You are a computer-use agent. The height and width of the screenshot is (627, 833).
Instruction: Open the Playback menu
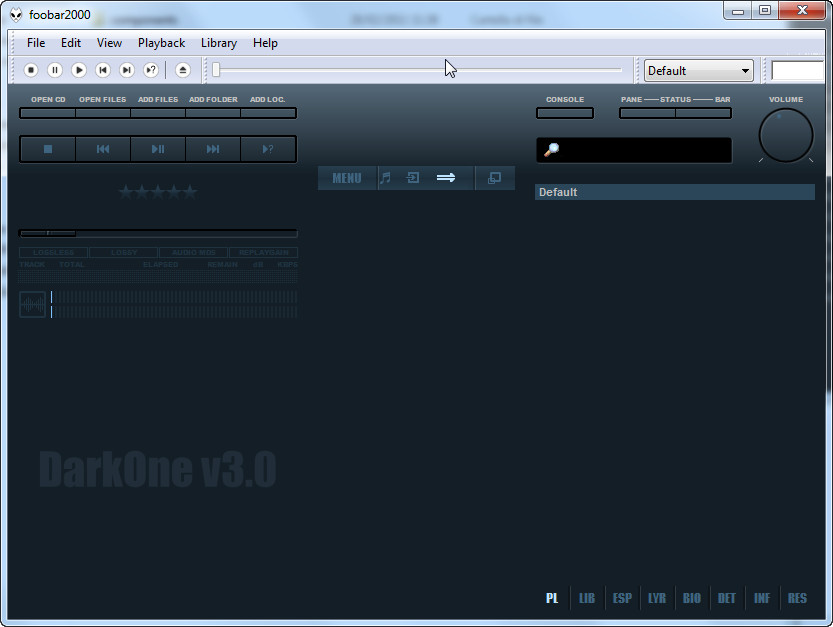pyautogui.click(x=162, y=43)
